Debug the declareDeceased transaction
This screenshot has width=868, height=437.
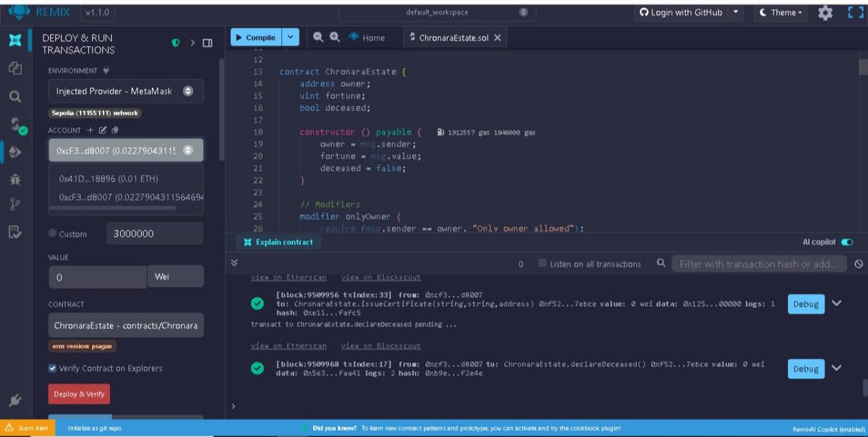[806, 368]
